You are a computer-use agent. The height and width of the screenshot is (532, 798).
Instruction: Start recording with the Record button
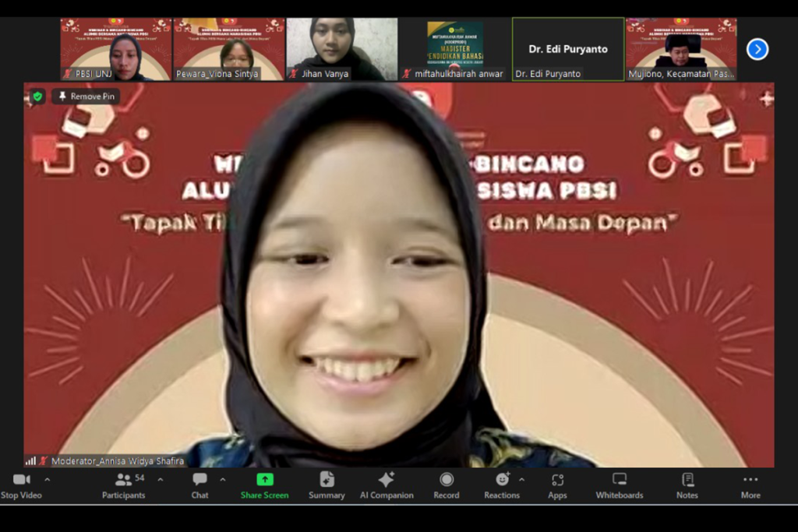(x=446, y=485)
